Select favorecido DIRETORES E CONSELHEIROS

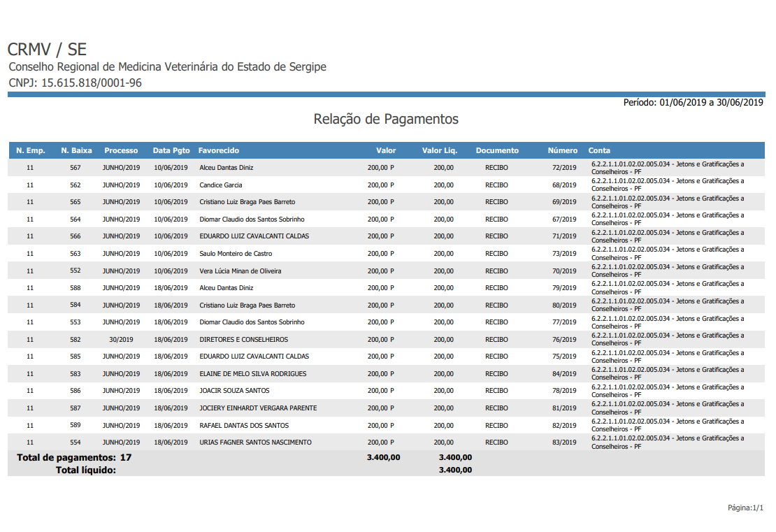point(243,340)
